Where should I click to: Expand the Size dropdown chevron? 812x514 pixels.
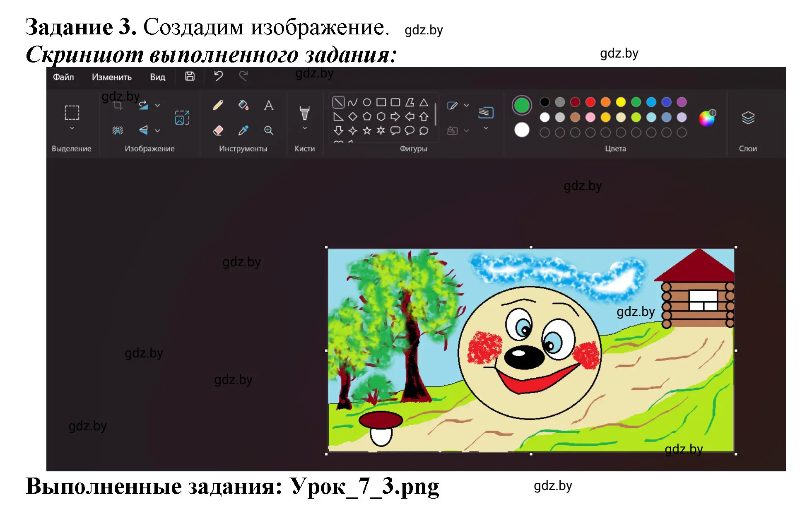click(486, 128)
